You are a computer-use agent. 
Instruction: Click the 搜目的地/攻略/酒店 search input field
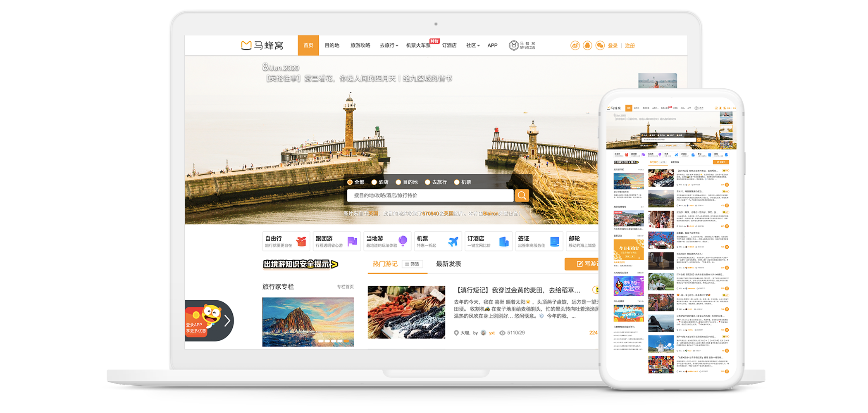point(430,195)
